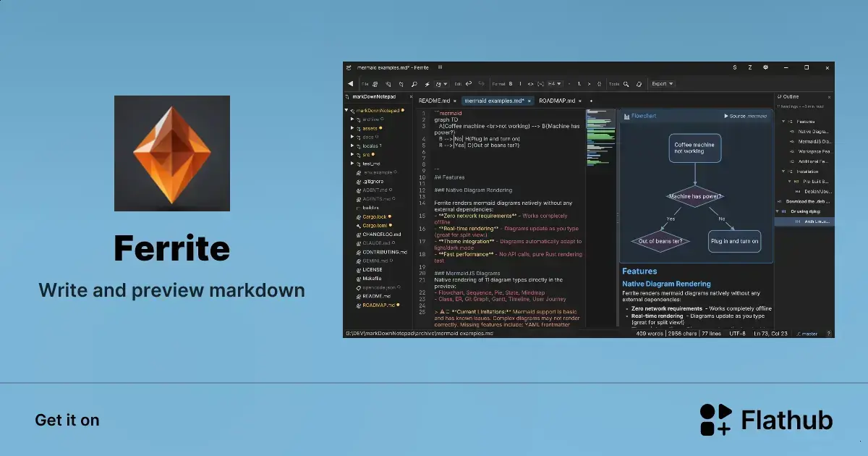Click the lightning bolt icon in the toolbar

coord(427,84)
